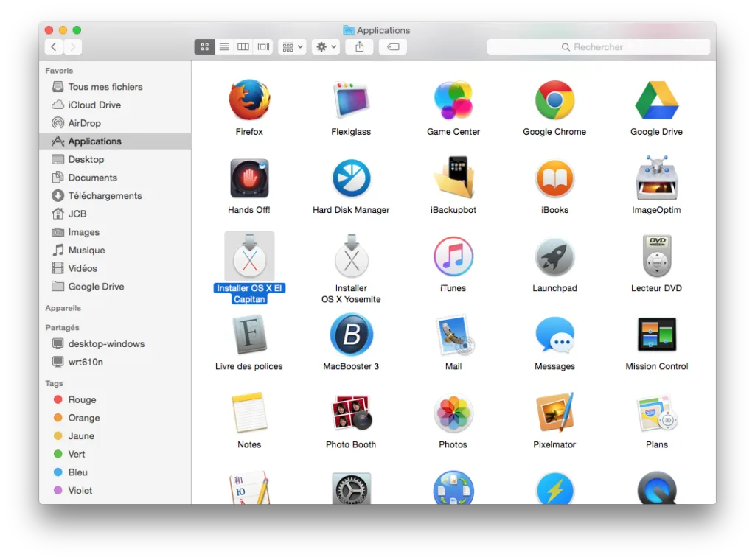Screen dimensions: 755x560
Task: Select the Mission Control icon
Action: (x=657, y=335)
